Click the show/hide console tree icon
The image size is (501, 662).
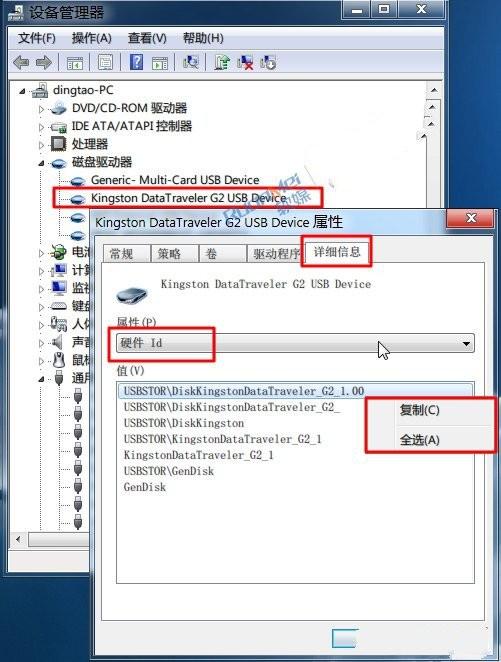(75, 63)
